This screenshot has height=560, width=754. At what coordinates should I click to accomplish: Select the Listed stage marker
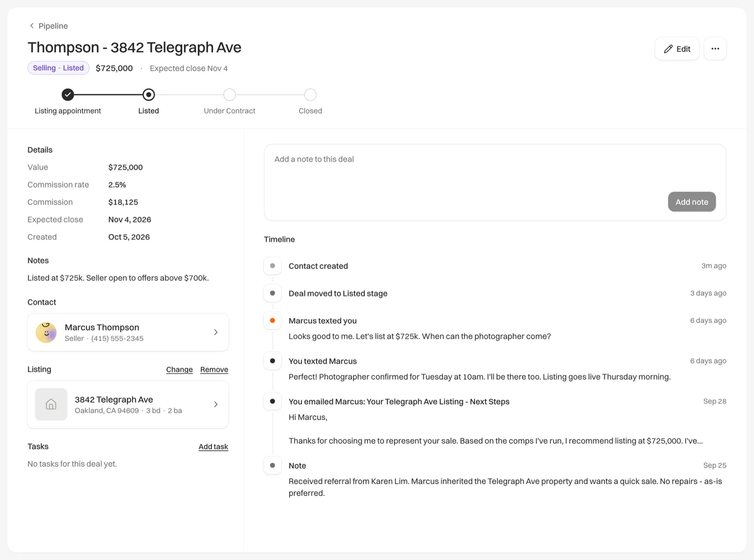(148, 95)
